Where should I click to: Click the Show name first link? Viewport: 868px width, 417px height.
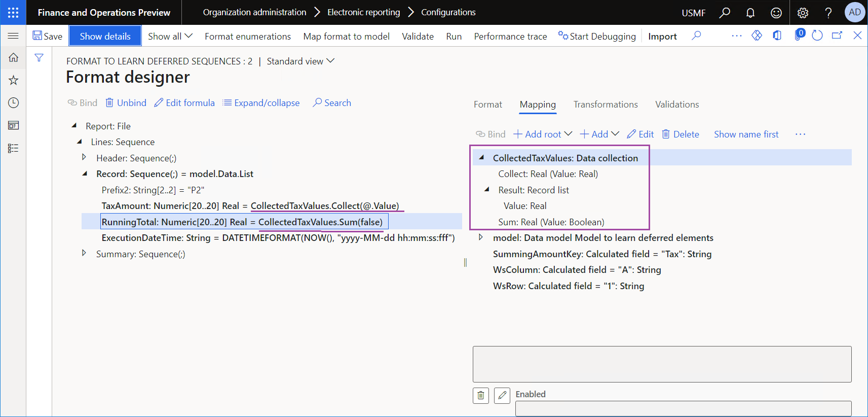[x=746, y=134]
